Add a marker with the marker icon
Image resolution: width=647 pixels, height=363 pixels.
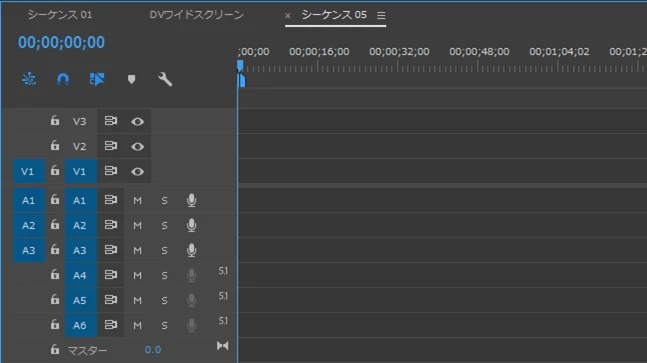coord(131,79)
